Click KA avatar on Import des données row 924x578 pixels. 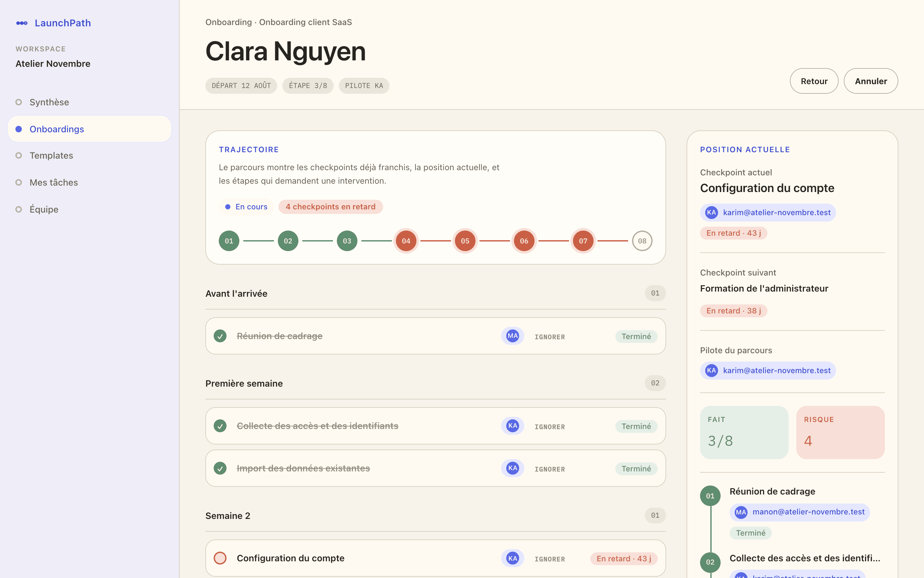(512, 468)
